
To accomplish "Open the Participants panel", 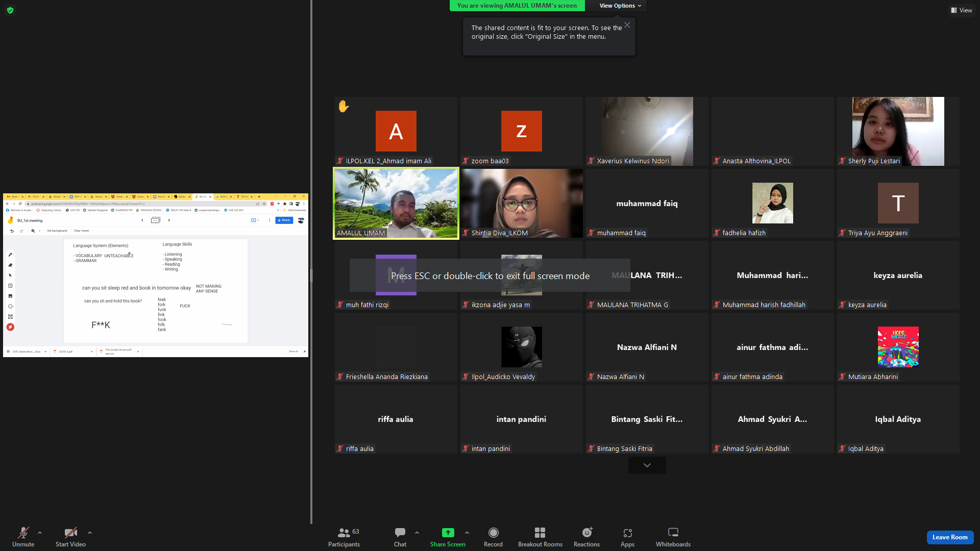I will [344, 537].
